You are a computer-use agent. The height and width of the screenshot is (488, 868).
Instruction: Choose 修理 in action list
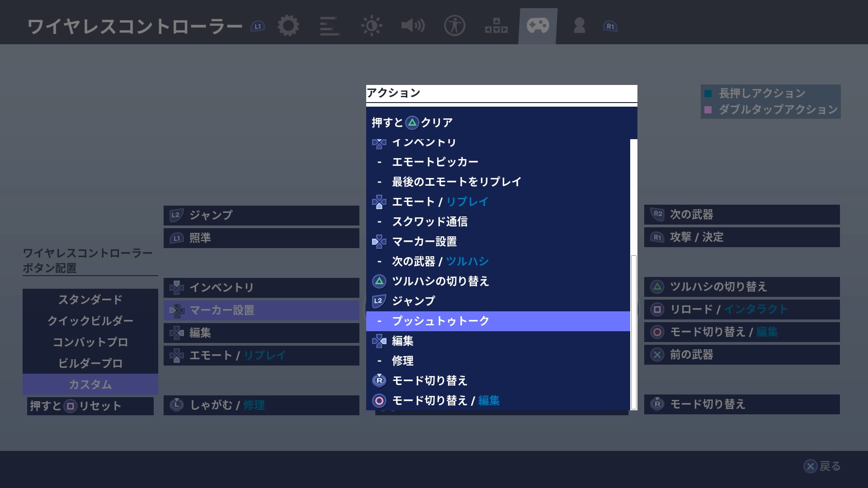[498, 361]
